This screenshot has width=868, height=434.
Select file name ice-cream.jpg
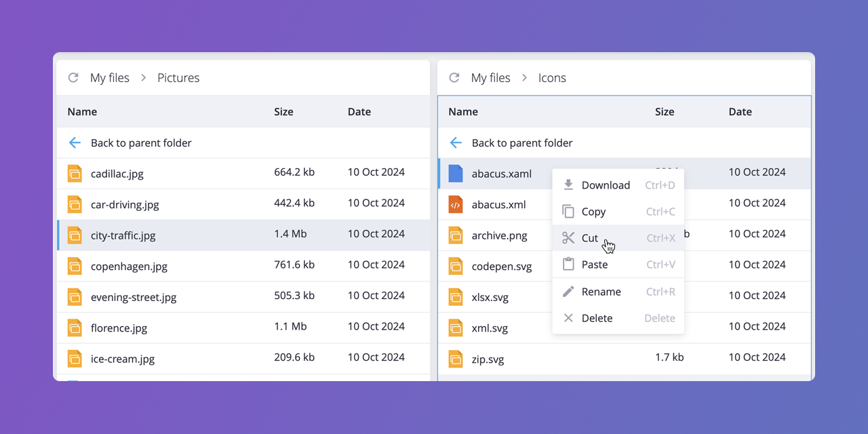(x=123, y=359)
